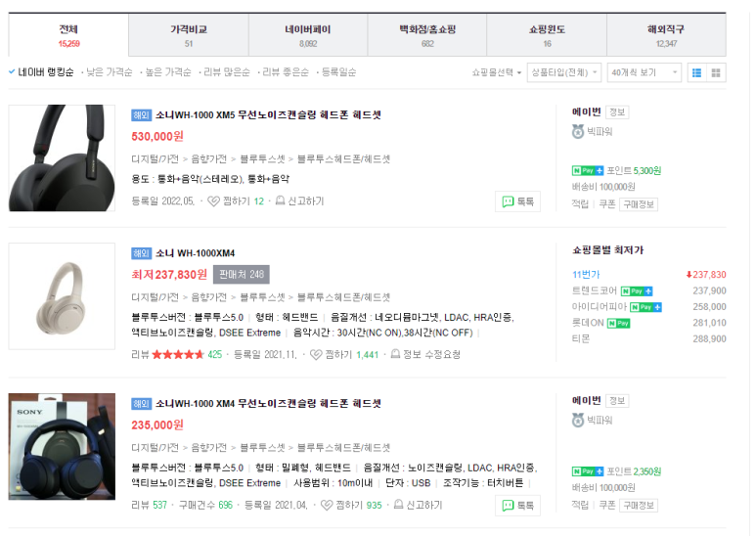The height and width of the screenshot is (536, 756).
Task: Click 판매처 248 button
Action: 242,275
